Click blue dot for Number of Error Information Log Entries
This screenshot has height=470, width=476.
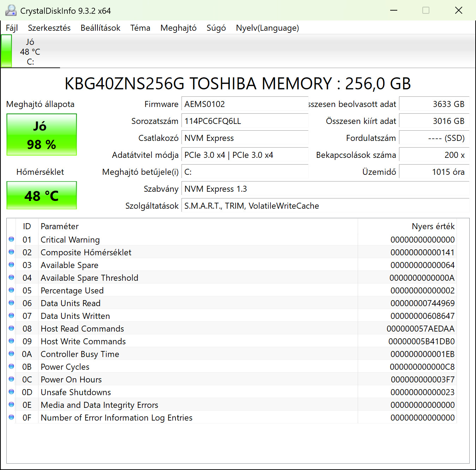(11, 417)
